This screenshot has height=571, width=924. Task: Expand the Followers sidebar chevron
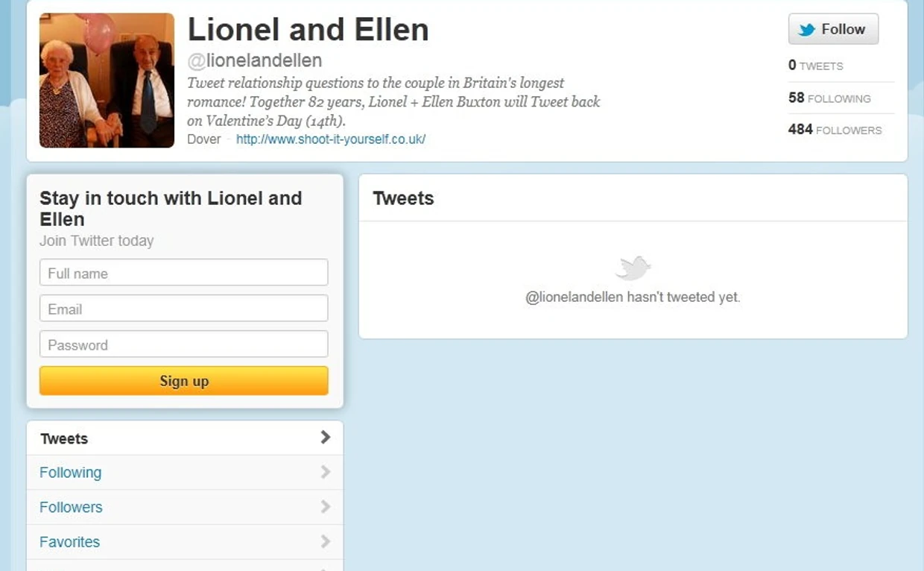tap(325, 507)
